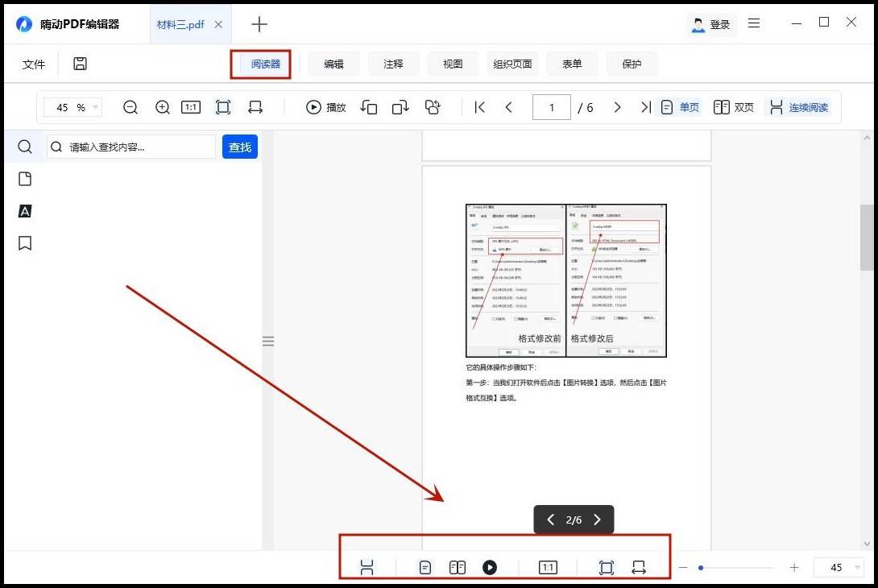Viewport: 878px width, 588px height.
Task: Select single page icon in bottom bar
Action: click(x=425, y=568)
